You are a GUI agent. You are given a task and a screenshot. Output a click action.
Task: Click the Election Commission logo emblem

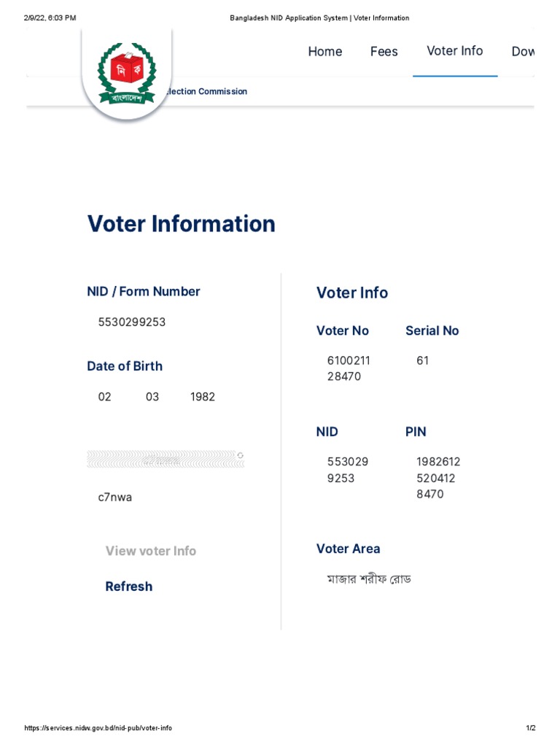[x=127, y=73]
